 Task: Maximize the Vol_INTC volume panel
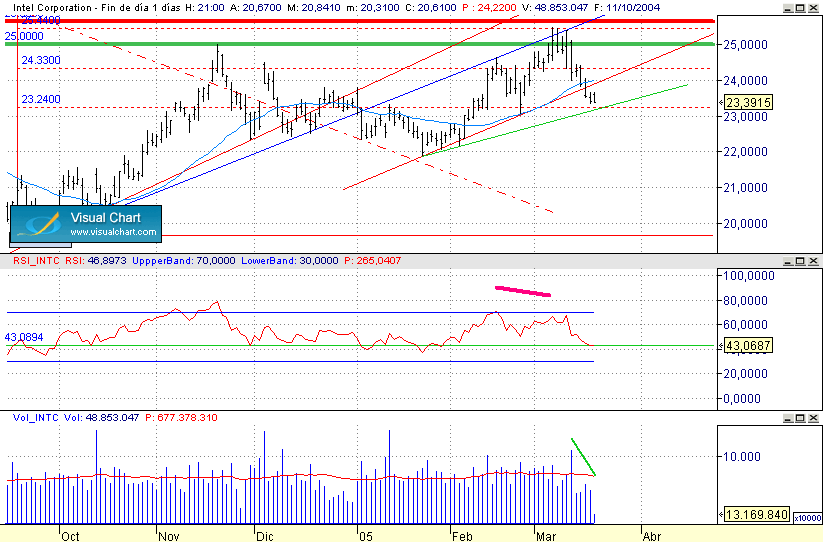coord(800,418)
